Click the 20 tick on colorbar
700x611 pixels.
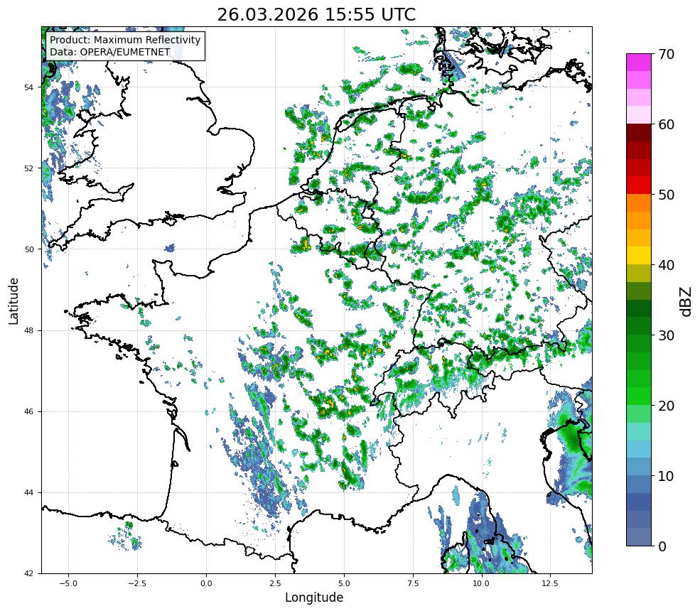pos(666,406)
